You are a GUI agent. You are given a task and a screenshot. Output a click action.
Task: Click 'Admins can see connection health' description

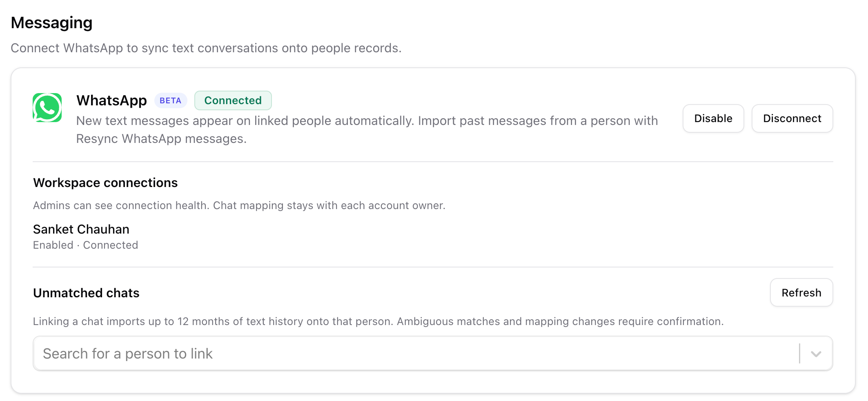(239, 205)
